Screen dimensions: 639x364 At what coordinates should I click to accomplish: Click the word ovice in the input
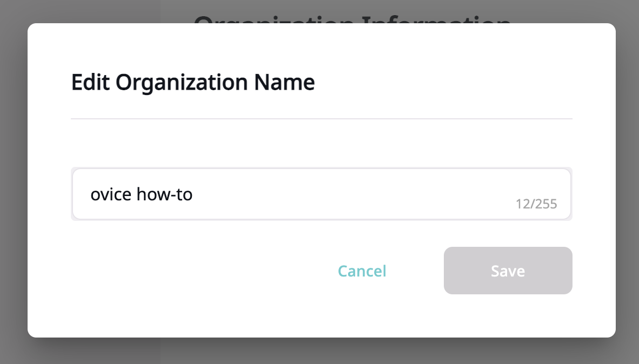(x=111, y=194)
